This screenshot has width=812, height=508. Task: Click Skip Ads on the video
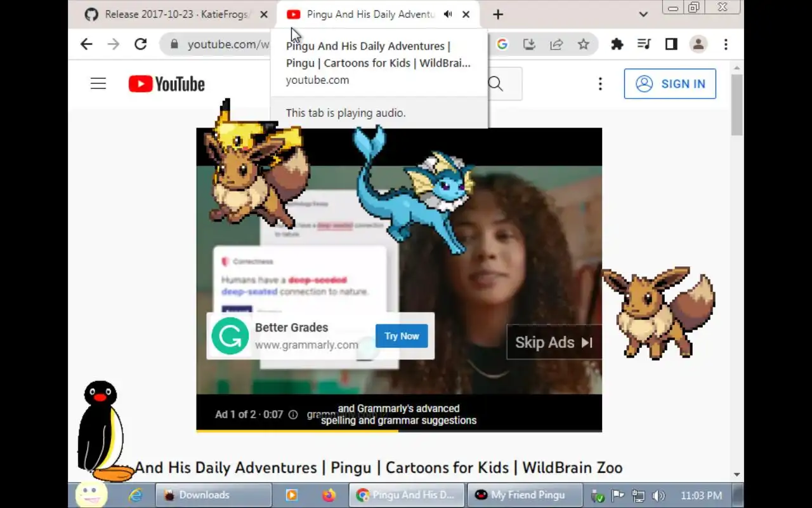coord(553,342)
